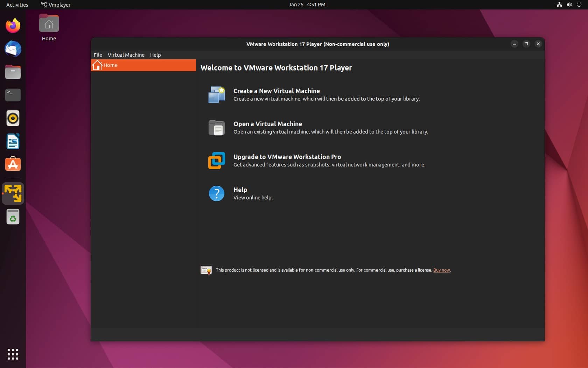Click the Upgrade to VMware Workstation Pro icon

click(x=216, y=161)
